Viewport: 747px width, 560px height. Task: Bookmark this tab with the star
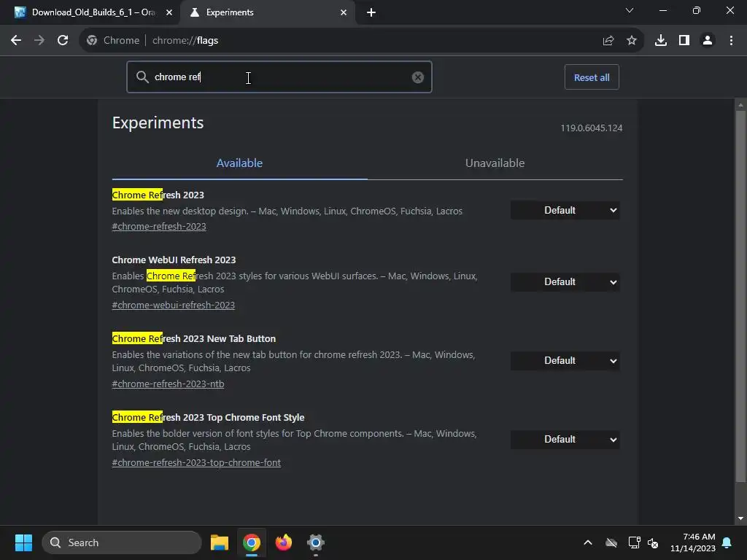click(632, 41)
